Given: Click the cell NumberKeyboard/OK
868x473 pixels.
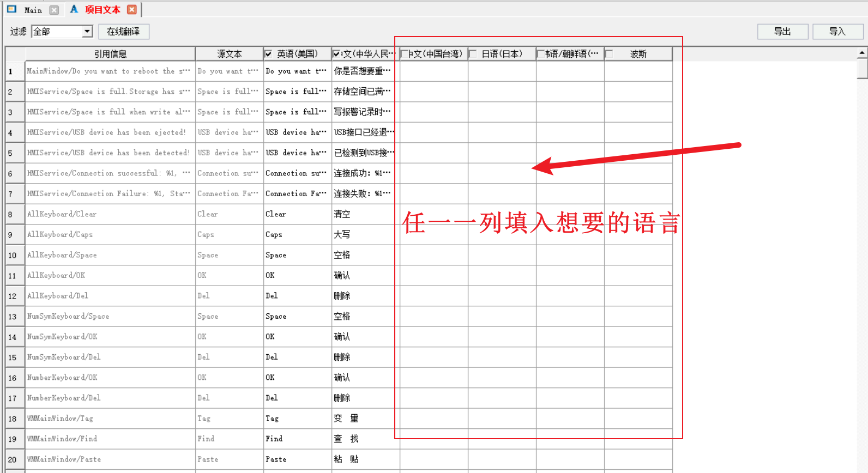Looking at the screenshot, I should click(110, 378).
